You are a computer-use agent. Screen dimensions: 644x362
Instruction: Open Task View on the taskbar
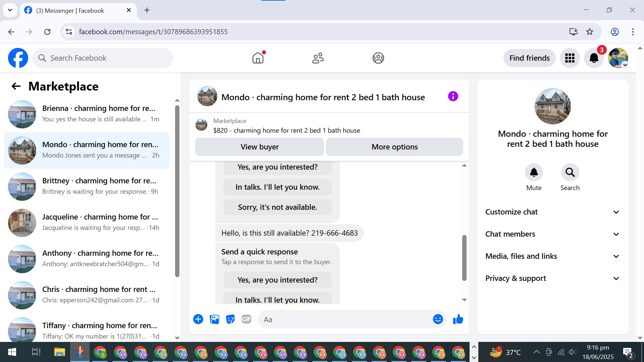pyautogui.click(x=36, y=352)
